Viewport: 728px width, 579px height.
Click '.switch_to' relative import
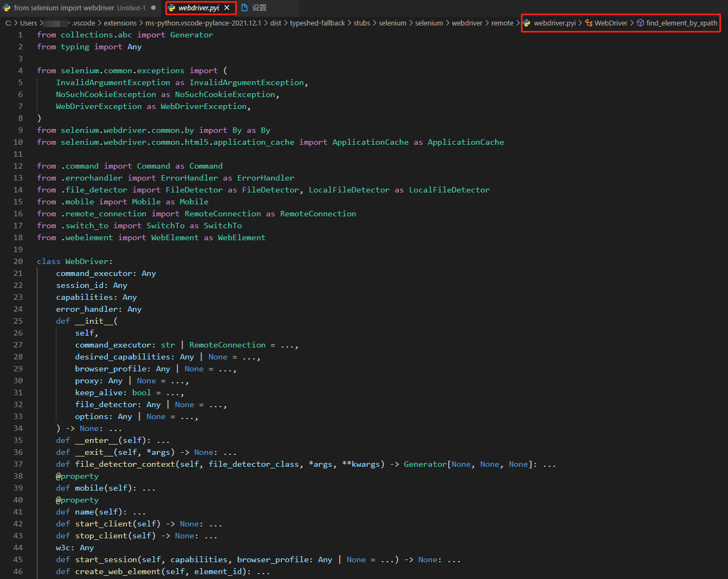pyautogui.click(x=85, y=226)
